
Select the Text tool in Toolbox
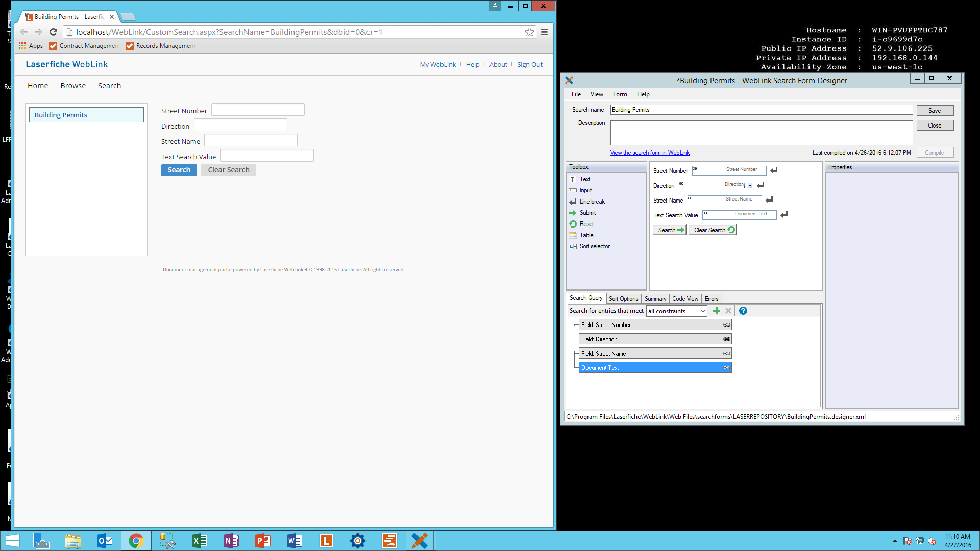pos(584,179)
